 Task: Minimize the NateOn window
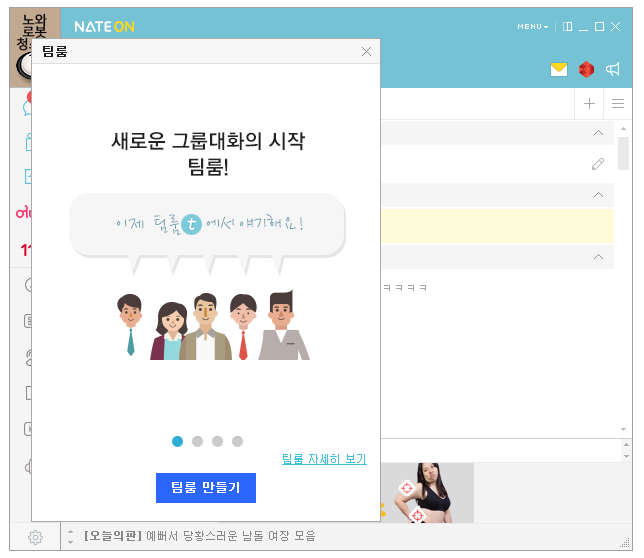583,28
